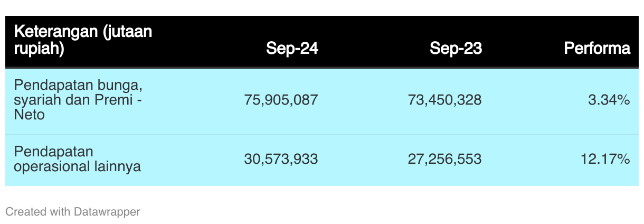Click Pendapatan operasional lainnya row label
644x224 pixels.
click(78, 159)
